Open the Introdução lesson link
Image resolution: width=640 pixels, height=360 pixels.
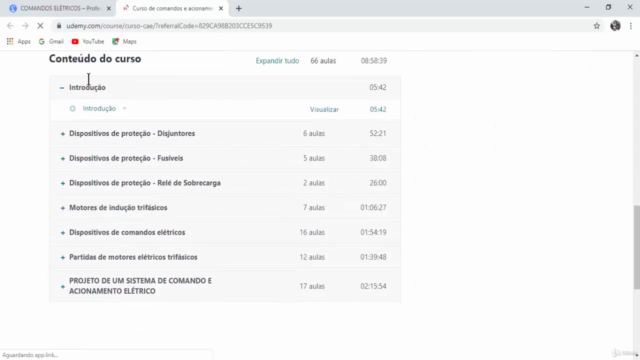click(x=99, y=109)
